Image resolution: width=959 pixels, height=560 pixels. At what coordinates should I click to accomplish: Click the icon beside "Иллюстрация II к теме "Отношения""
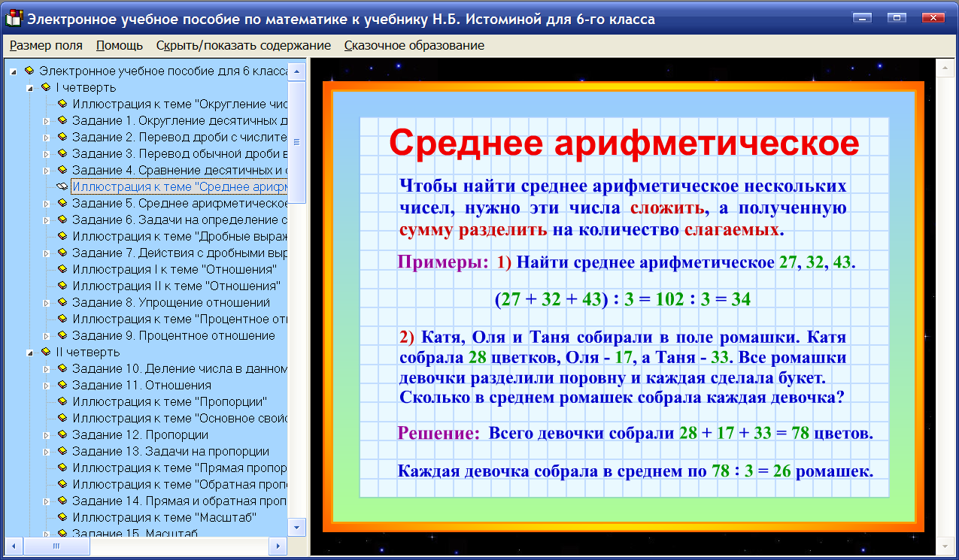[63, 285]
